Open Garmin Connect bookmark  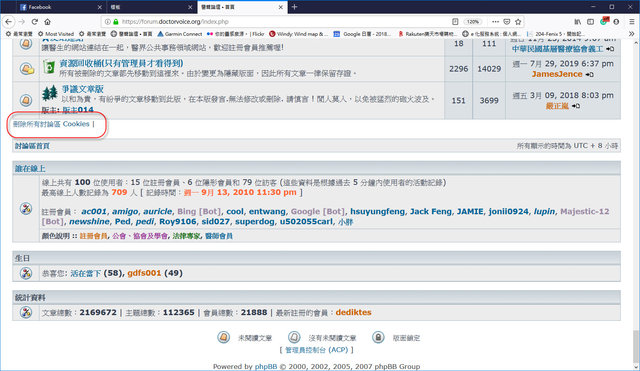point(180,34)
